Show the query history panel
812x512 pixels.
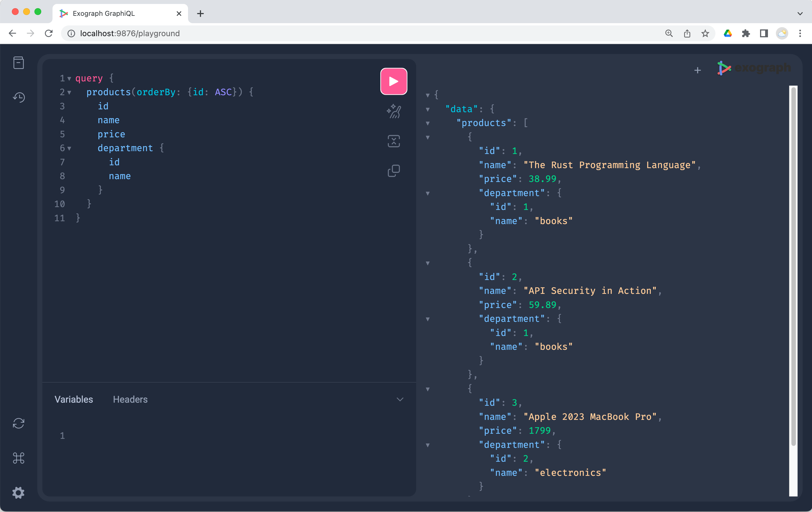19,97
